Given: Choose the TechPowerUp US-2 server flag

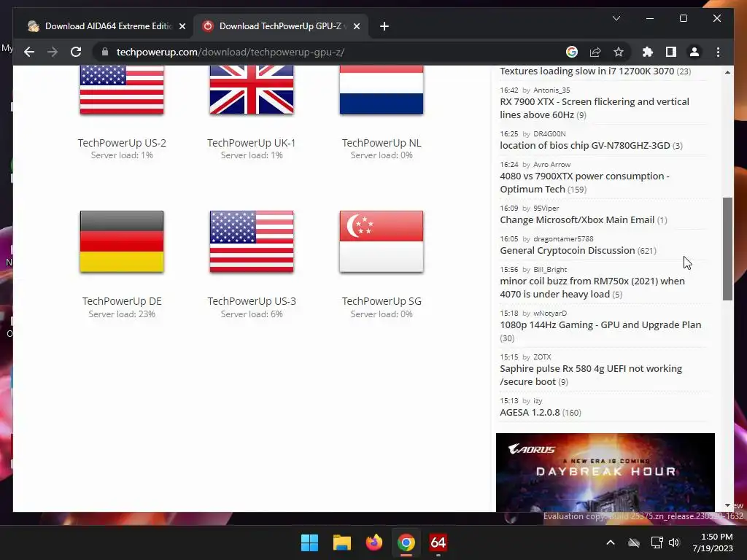Looking at the screenshot, I should 122,90.
